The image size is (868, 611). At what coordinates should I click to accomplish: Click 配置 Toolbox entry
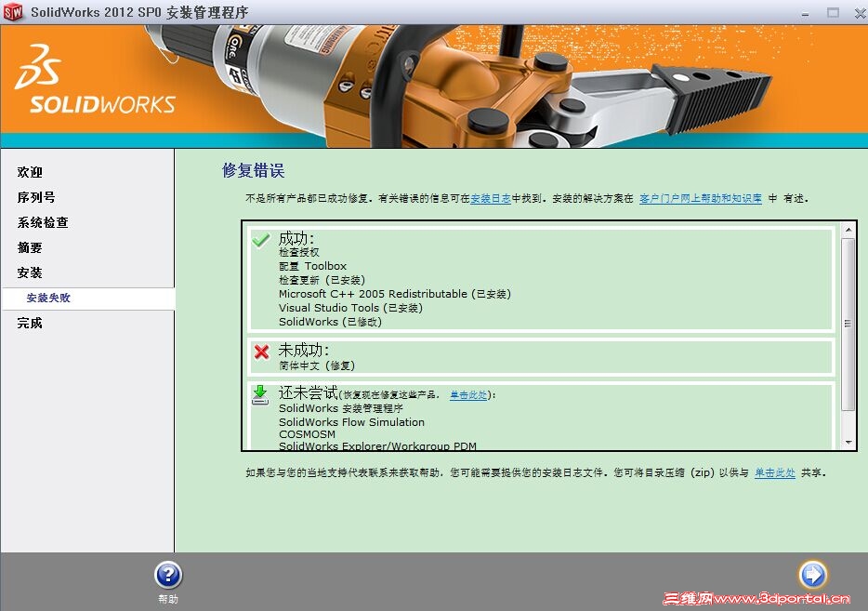click(313, 266)
